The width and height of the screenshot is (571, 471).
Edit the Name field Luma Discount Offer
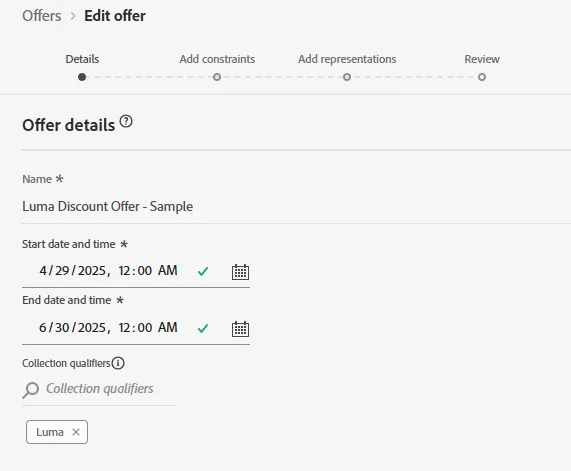click(x=296, y=207)
